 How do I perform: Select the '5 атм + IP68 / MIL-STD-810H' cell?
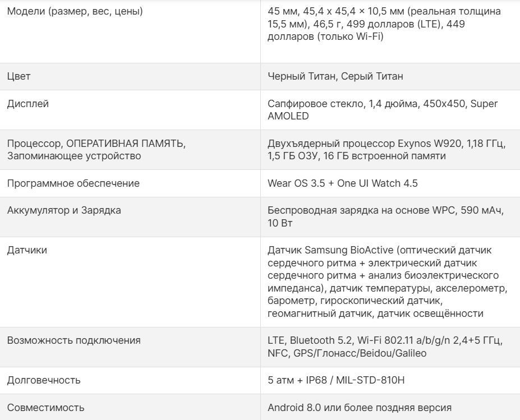336,380
